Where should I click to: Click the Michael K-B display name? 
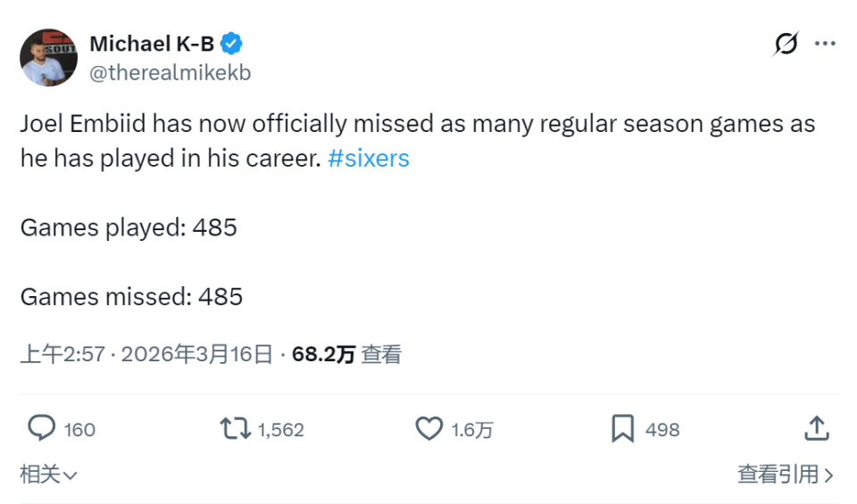(x=152, y=43)
